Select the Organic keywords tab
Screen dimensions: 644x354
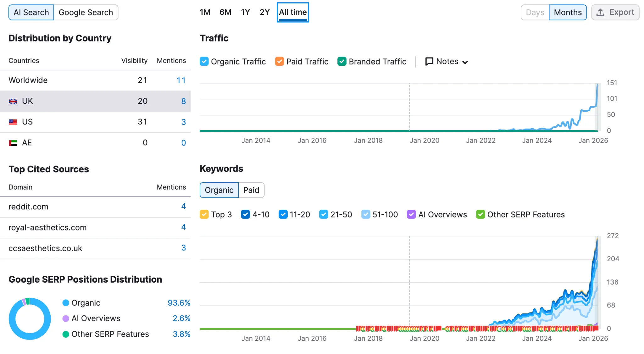(x=219, y=190)
